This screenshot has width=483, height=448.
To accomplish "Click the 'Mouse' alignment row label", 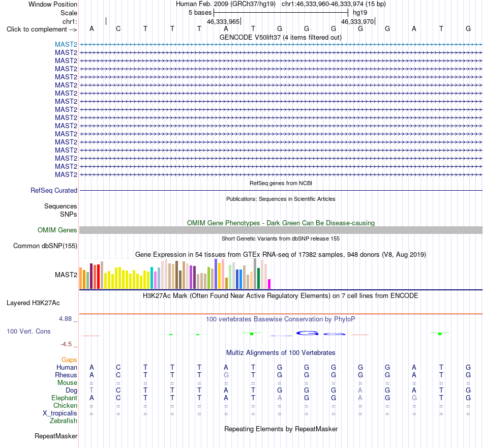I will [x=67, y=383].
